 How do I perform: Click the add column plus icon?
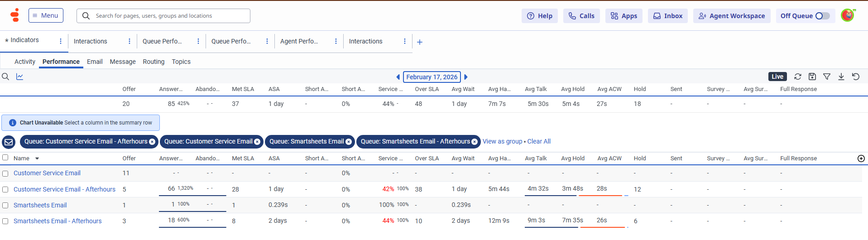861,158
